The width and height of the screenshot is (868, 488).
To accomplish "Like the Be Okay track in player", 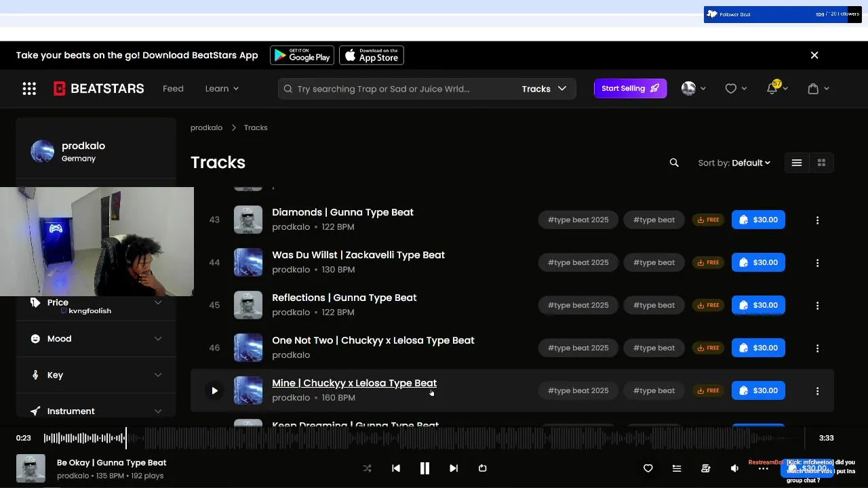I will 648,468.
